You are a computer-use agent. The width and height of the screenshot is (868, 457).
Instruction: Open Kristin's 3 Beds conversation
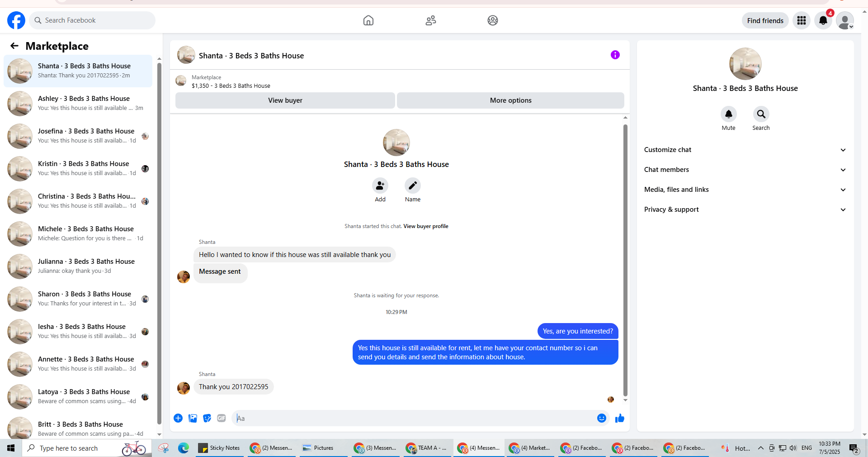[78, 169]
